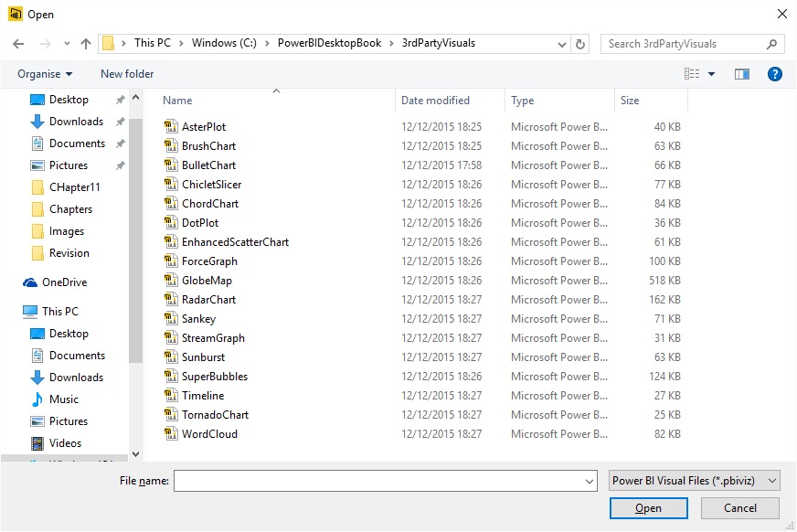Click the Open button

649,508
